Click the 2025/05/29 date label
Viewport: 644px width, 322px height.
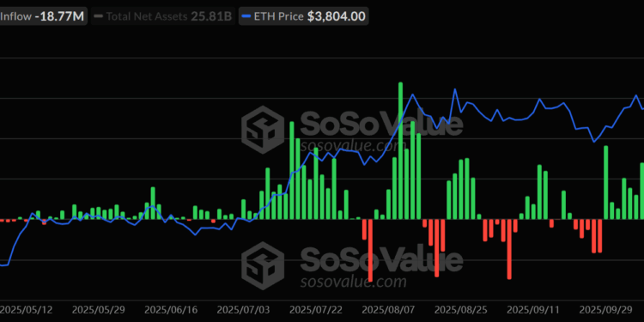(99, 310)
